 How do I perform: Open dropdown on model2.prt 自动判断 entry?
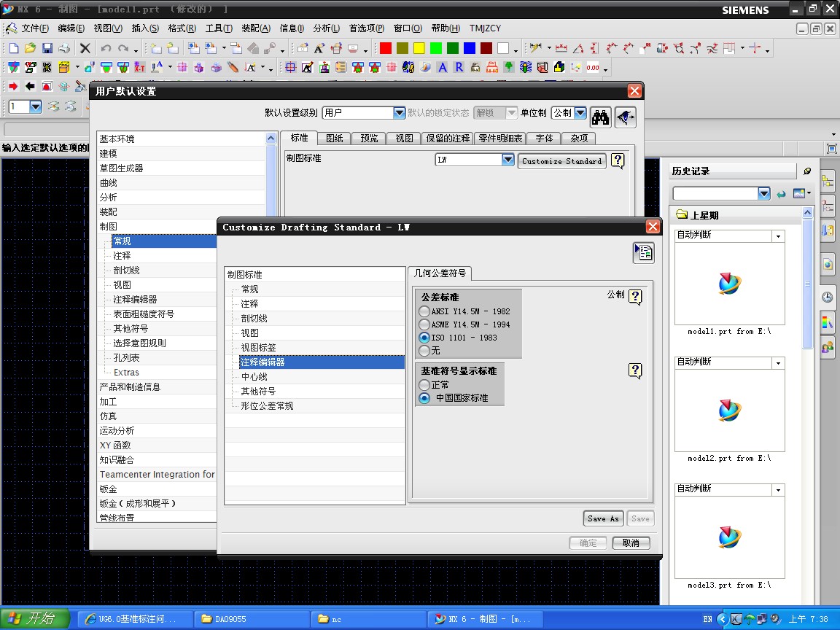click(x=779, y=362)
